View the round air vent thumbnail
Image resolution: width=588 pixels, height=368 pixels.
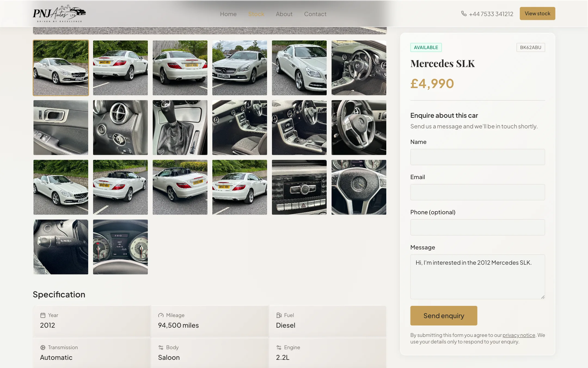(x=120, y=128)
